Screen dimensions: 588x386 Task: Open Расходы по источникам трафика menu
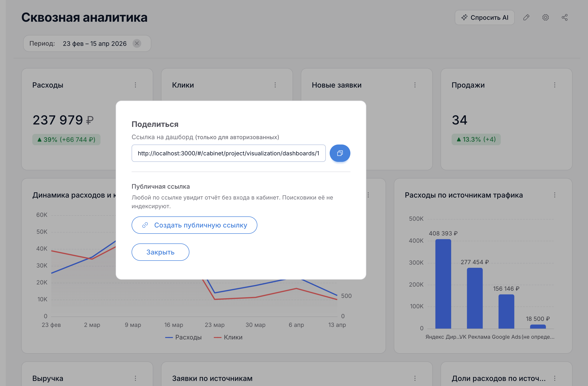pos(555,195)
